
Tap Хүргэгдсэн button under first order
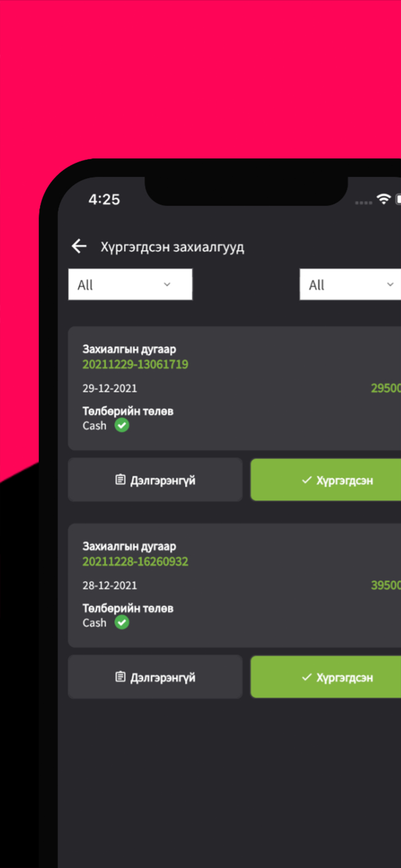click(x=326, y=480)
